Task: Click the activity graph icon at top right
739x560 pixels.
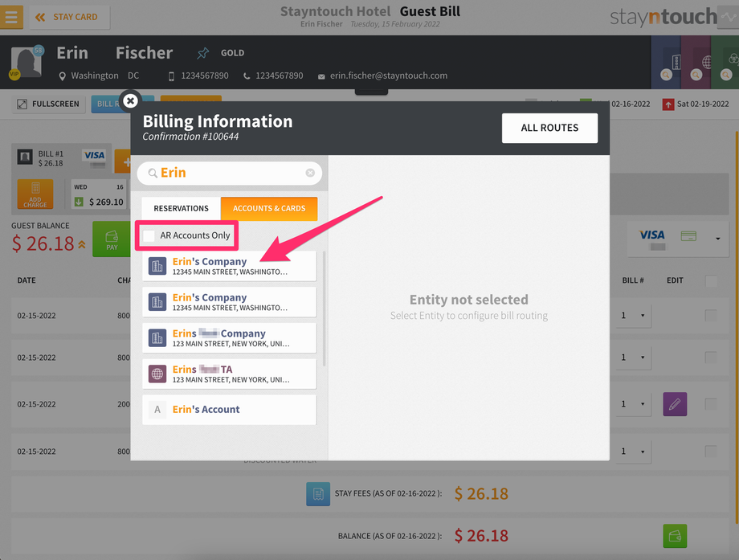Action: click(729, 18)
